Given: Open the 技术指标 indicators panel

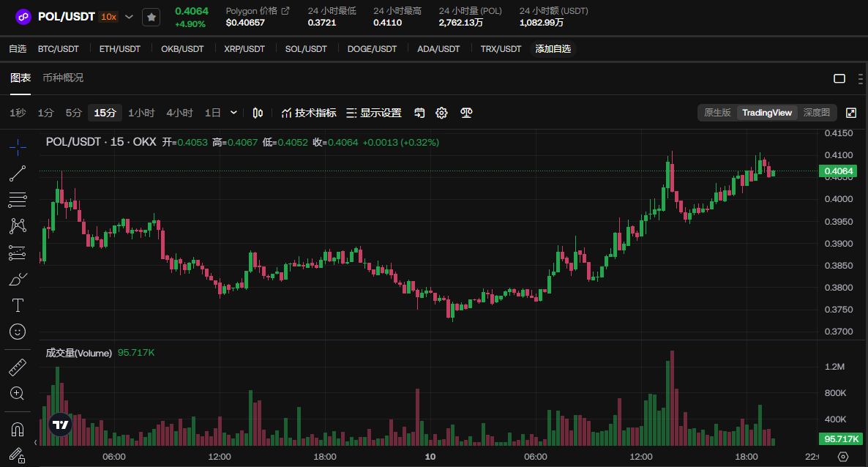Looking at the screenshot, I should pos(309,113).
